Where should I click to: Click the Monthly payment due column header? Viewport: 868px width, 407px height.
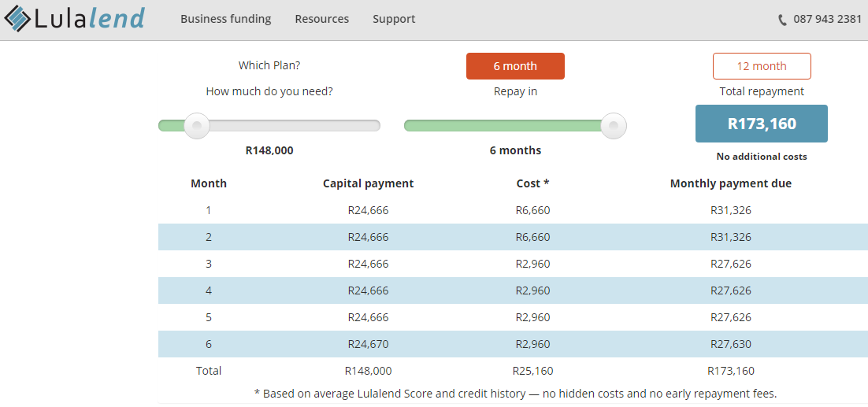tap(730, 183)
